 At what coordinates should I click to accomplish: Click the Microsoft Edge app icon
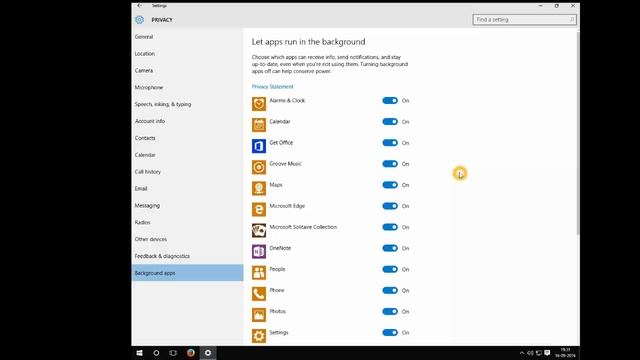[259, 209]
